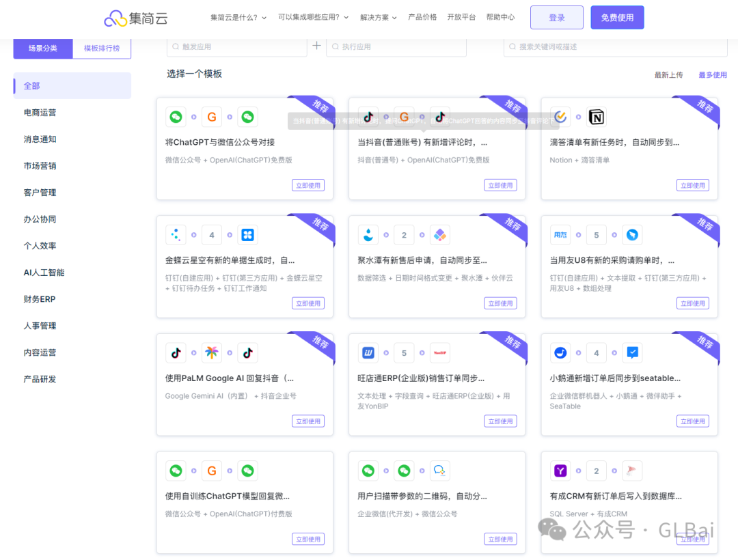Choose AI人工智能 category in sidebar

[x=44, y=272]
